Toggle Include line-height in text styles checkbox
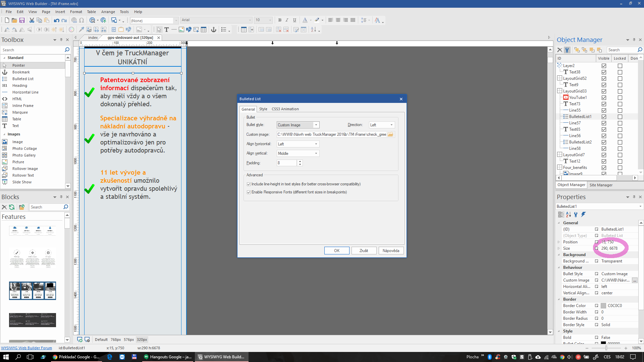 (x=249, y=184)
